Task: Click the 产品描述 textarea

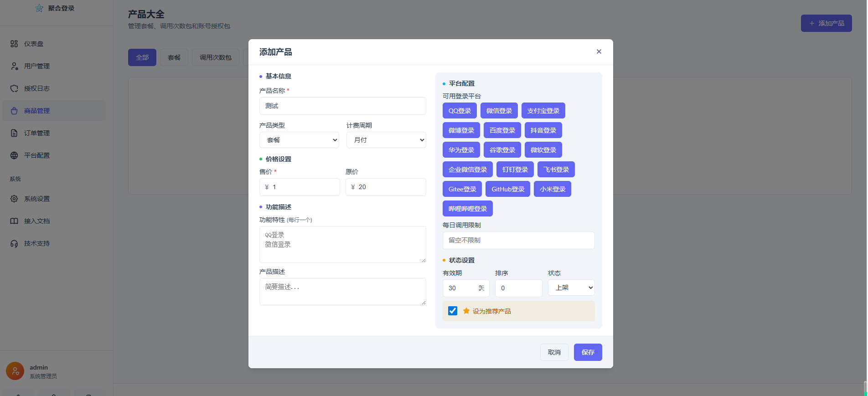Action: pyautogui.click(x=343, y=292)
